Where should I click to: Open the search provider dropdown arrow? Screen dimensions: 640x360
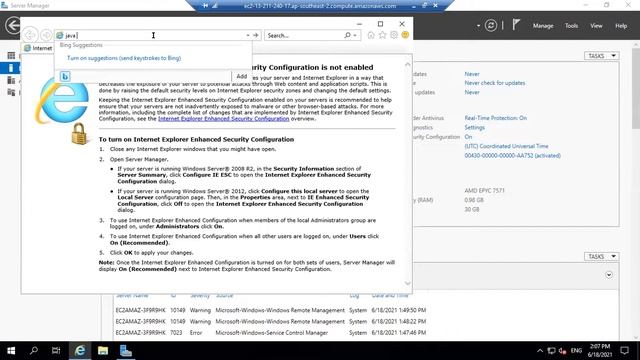355,36
